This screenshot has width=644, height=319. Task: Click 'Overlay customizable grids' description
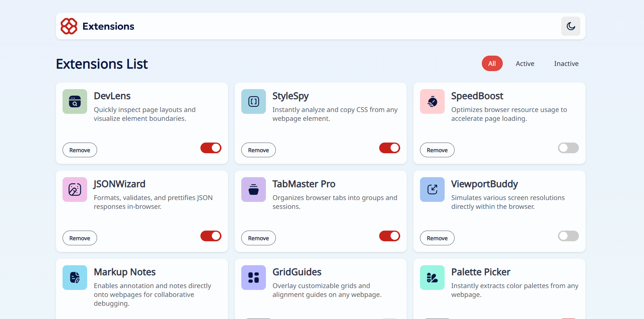(x=327, y=290)
